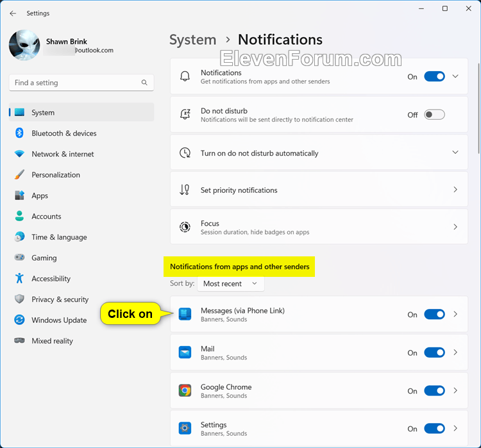Screen dimensions: 481x448
Task: Click the user avatar picture
Action: tap(24, 45)
